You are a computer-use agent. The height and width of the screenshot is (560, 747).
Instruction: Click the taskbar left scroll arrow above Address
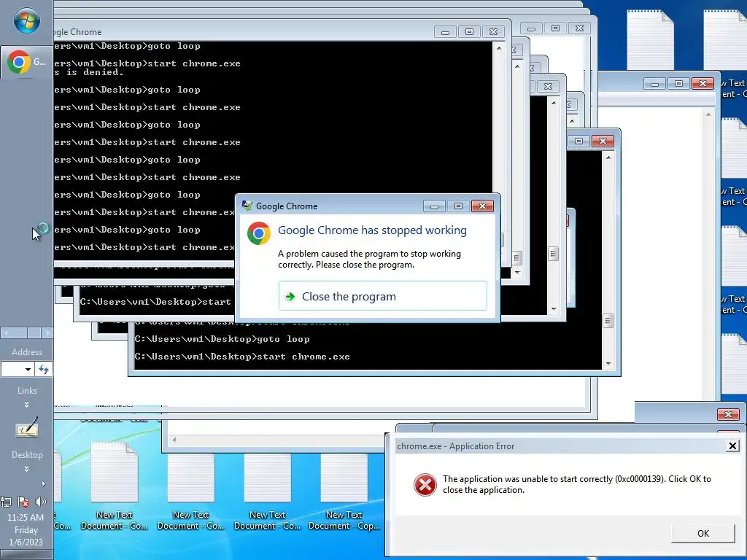point(6,332)
